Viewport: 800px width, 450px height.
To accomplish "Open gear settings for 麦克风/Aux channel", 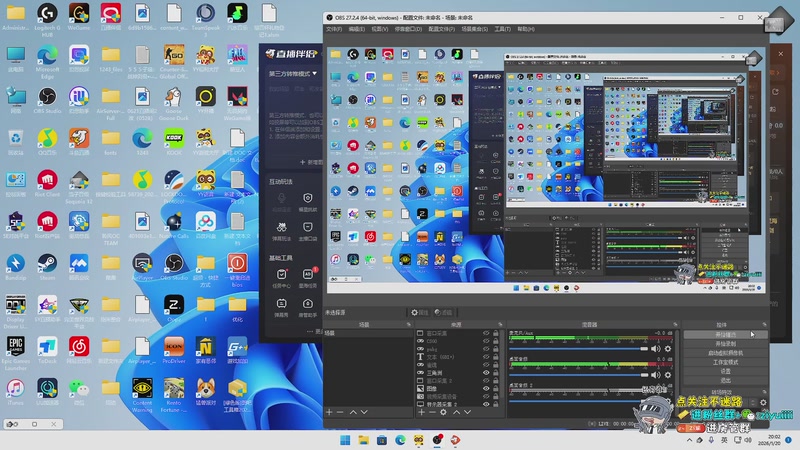I will pos(668,349).
